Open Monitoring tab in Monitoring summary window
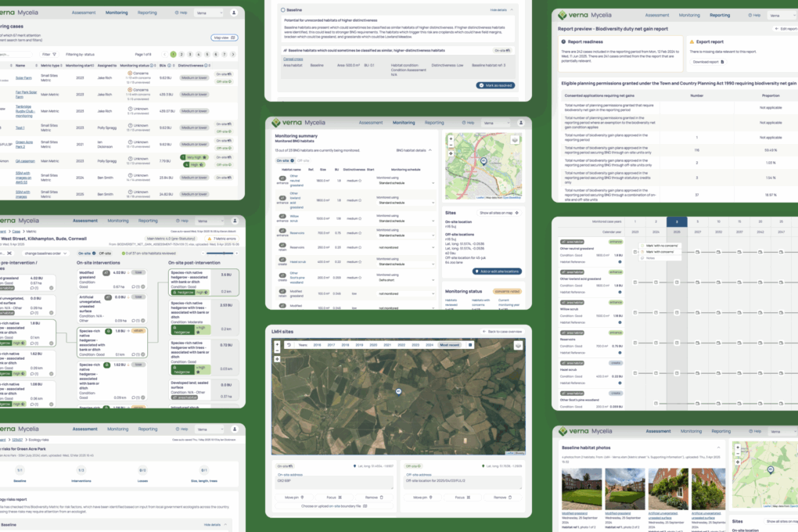This screenshot has height=532, width=798. point(404,123)
